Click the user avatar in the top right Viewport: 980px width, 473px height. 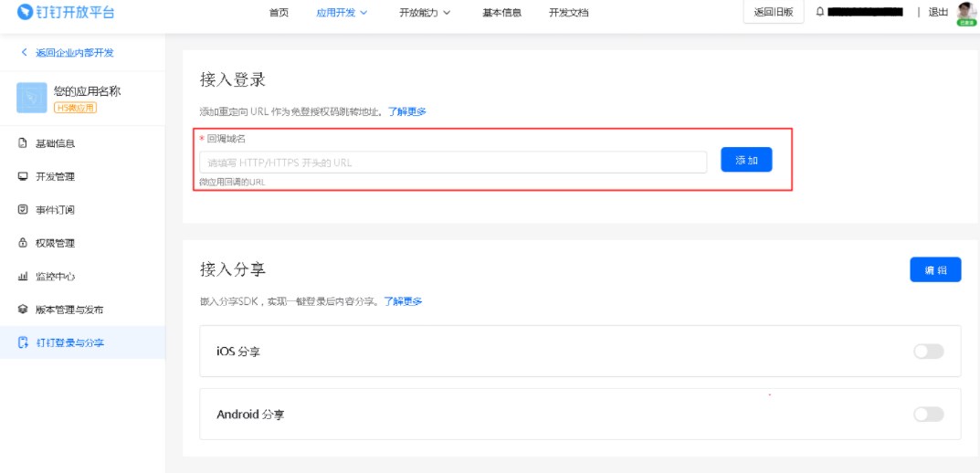click(x=966, y=12)
